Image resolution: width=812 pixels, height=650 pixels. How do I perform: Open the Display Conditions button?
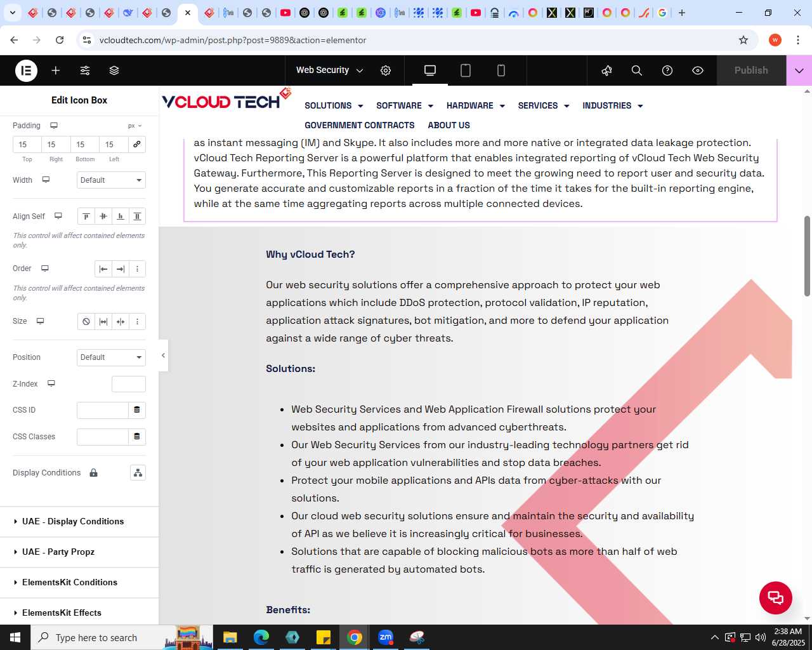pos(138,473)
